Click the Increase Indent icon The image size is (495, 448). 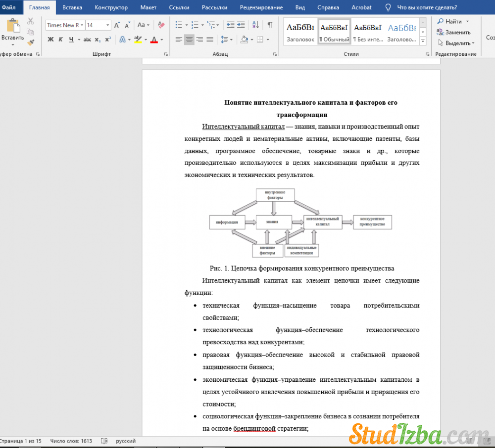click(241, 25)
